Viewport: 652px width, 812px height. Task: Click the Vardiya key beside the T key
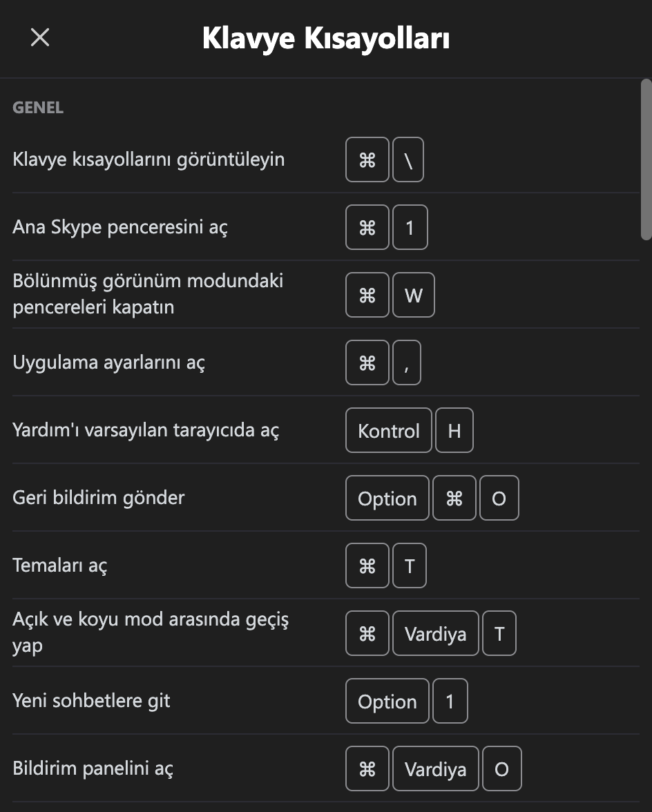pos(435,634)
